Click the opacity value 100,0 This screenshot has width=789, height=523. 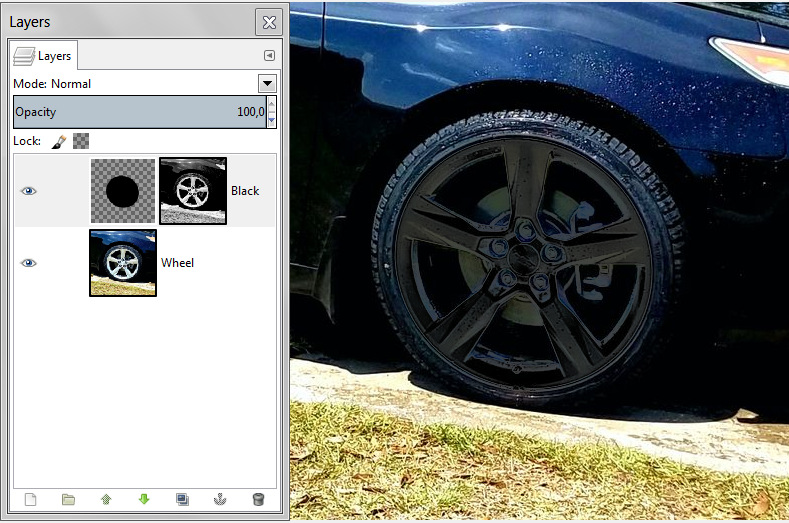pyautogui.click(x=251, y=112)
